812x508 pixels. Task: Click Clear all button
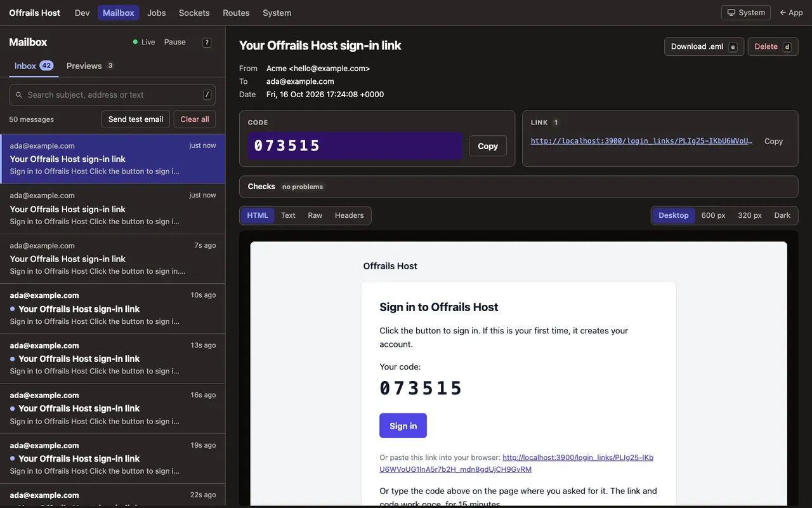[195, 119]
